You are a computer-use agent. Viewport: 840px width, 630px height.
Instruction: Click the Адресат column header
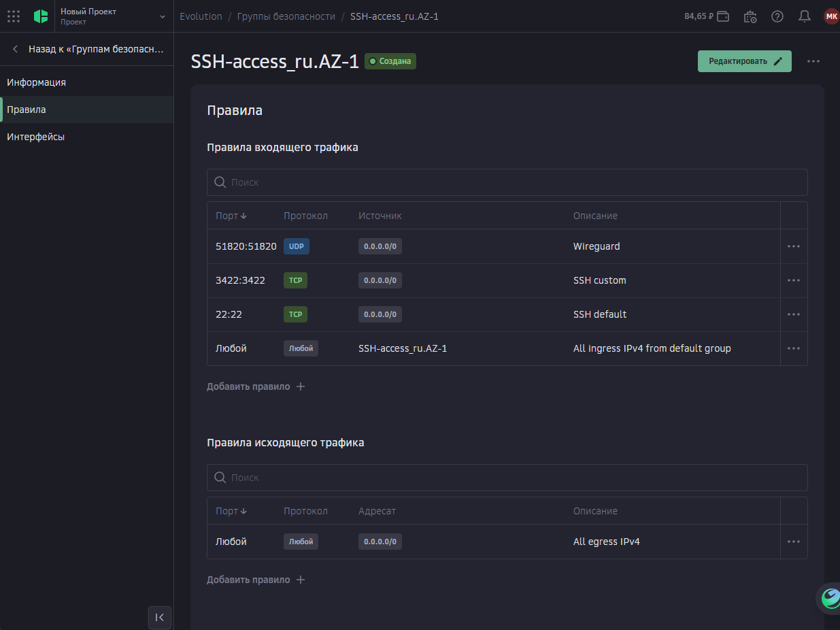click(x=377, y=511)
